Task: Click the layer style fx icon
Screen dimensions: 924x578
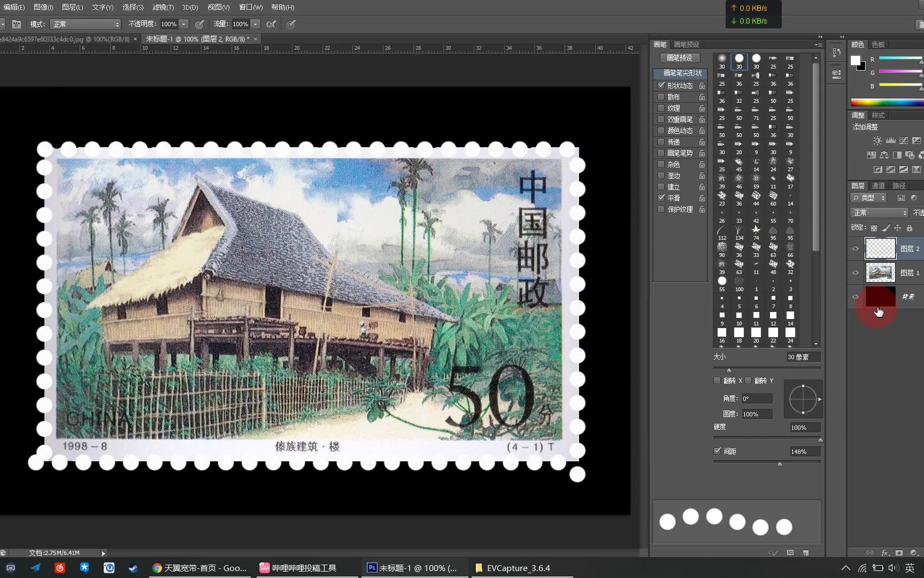Action: pos(885,553)
